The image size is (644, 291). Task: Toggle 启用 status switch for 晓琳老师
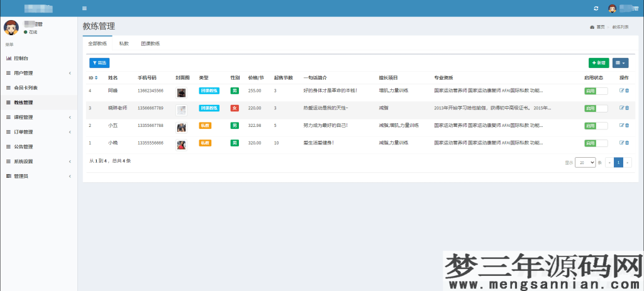[x=596, y=108]
